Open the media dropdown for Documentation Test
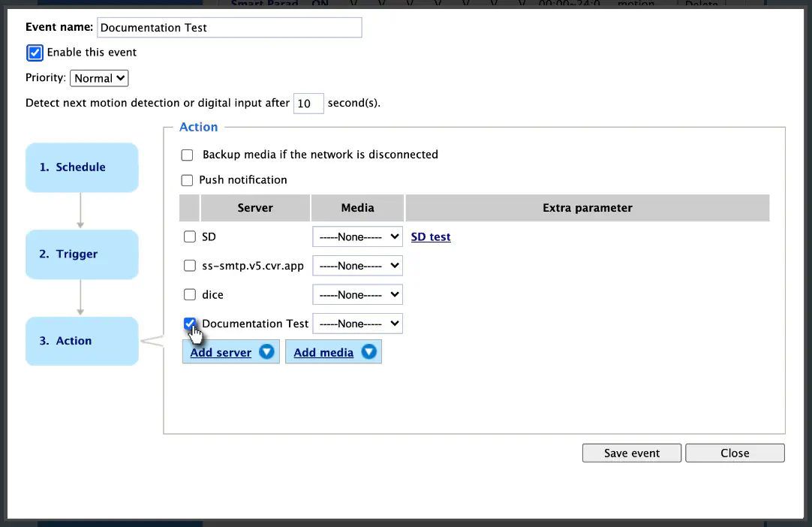 [x=357, y=324]
